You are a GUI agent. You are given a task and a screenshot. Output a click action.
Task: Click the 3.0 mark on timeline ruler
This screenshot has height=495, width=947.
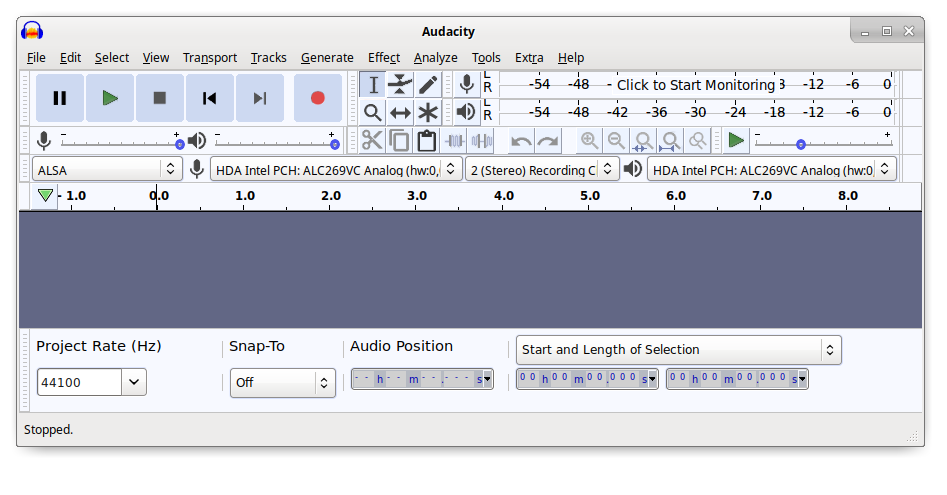pos(417,196)
